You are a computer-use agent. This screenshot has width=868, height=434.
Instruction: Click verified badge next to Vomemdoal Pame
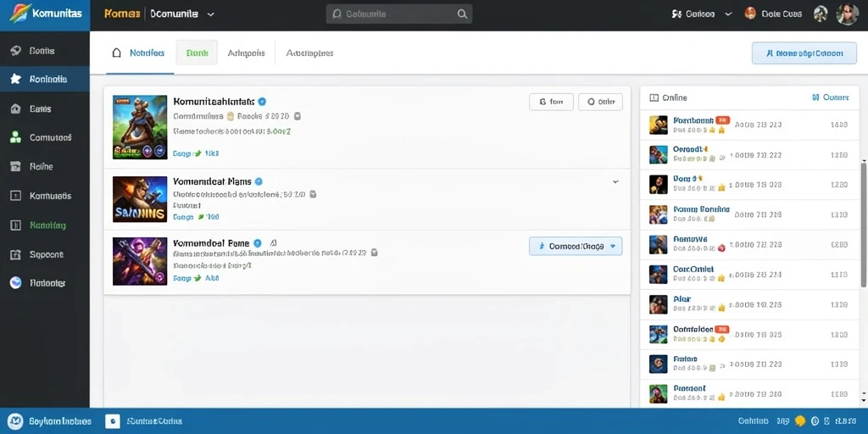pos(258,243)
